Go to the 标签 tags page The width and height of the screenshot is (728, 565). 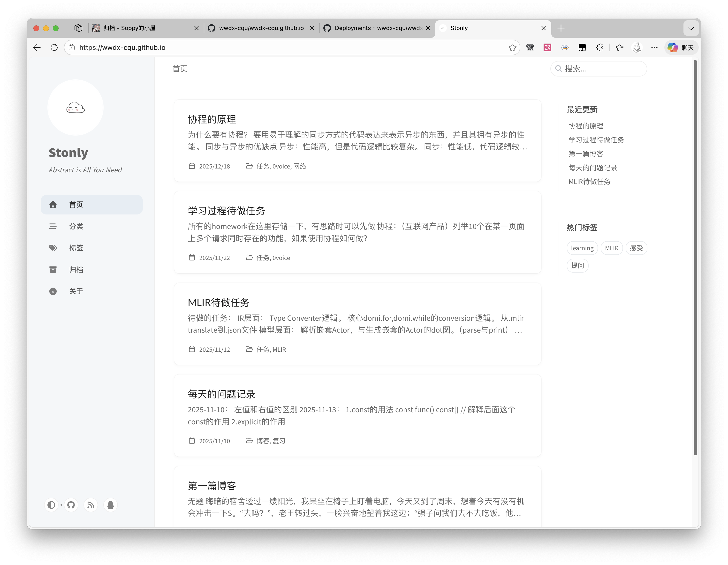tap(76, 248)
